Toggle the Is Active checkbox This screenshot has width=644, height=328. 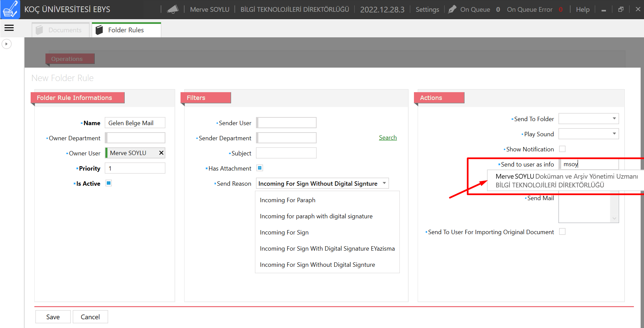click(108, 183)
